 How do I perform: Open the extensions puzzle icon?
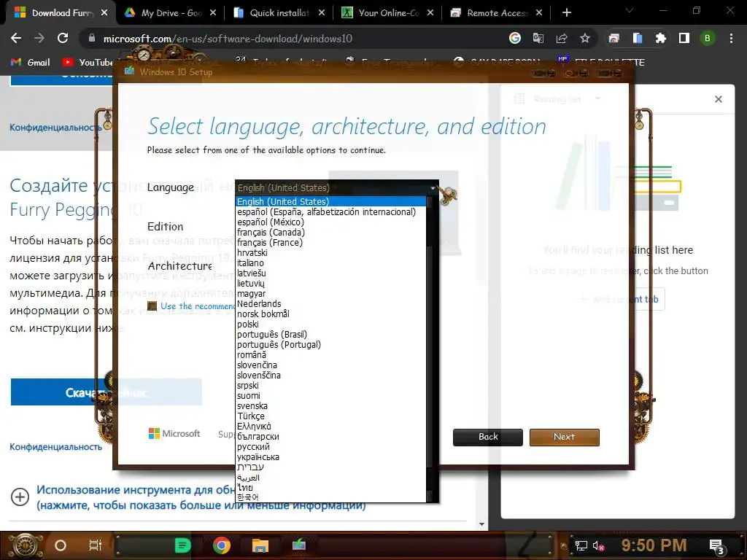pyautogui.click(x=660, y=38)
